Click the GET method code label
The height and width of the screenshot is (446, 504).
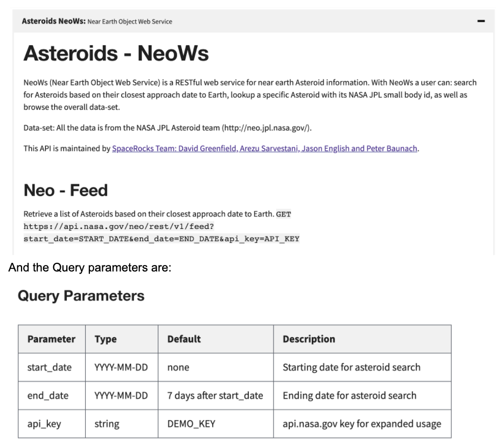tap(284, 214)
